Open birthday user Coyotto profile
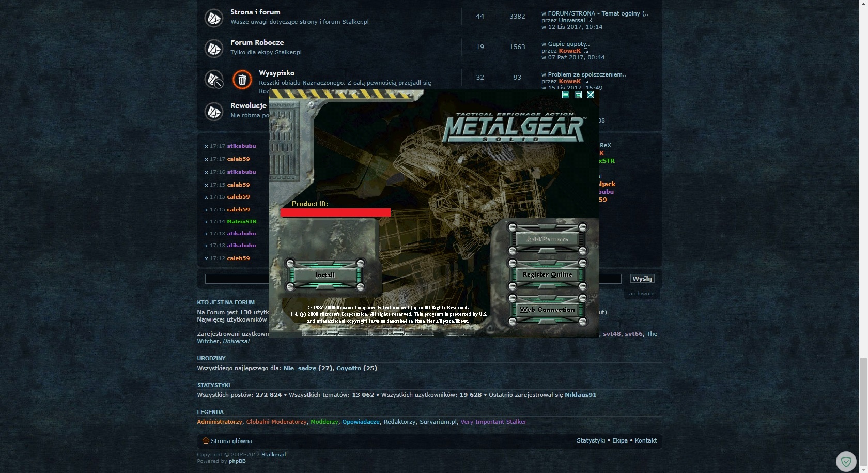Screen dimensions: 868x473 [349, 368]
